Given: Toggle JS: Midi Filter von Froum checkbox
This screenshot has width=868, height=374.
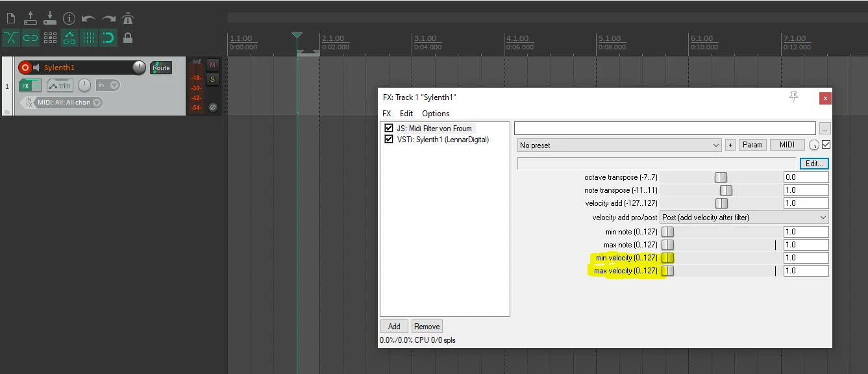Looking at the screenshot, I should point(389,129).
